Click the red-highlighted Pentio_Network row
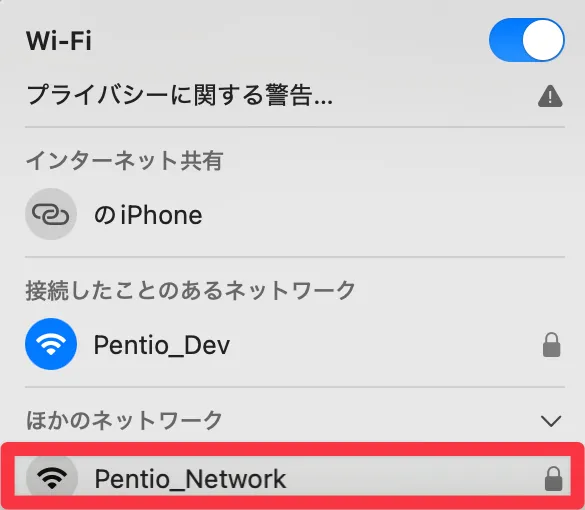The height and width of the screenshot is (510, 585). point(292,476)
